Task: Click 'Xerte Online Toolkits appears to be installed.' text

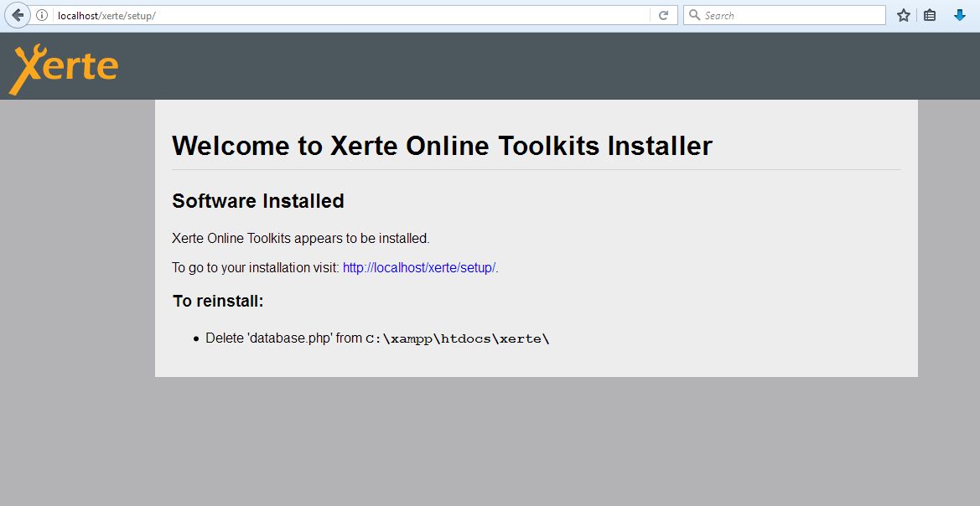Action: point(301,238)
